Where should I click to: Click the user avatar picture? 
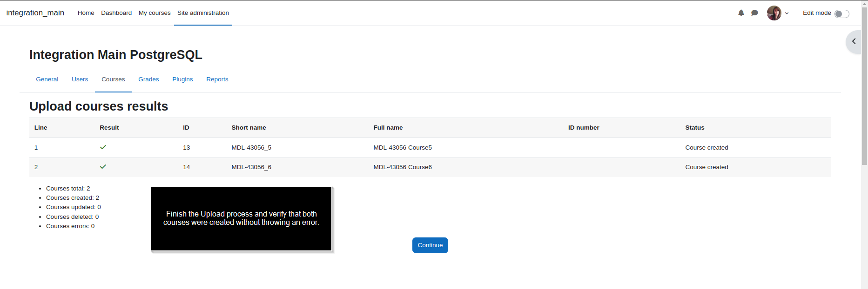click(x=774, y=13)
